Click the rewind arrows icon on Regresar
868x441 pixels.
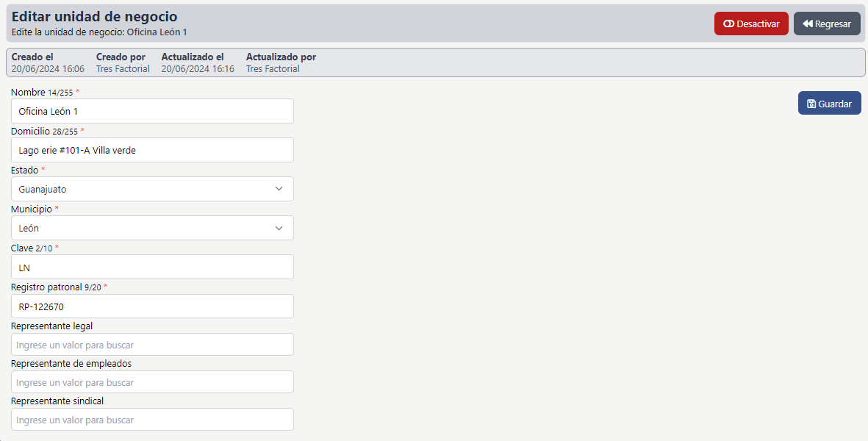(x=807, y=24)
